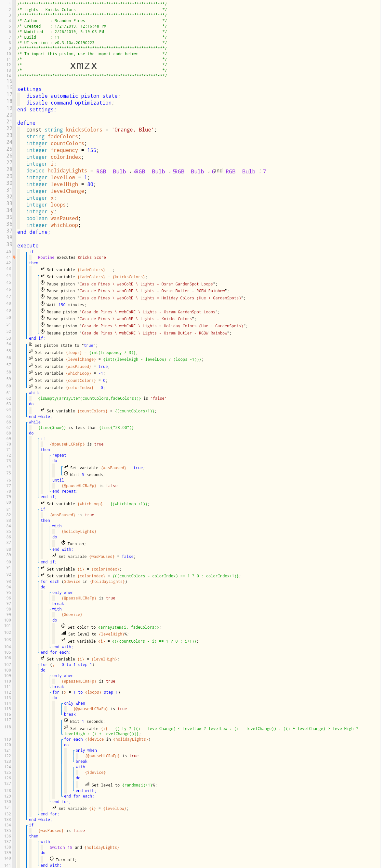Click the clock icon for Resume Holiday Colors piston
383x868 pixels.
tap(43, 325)
